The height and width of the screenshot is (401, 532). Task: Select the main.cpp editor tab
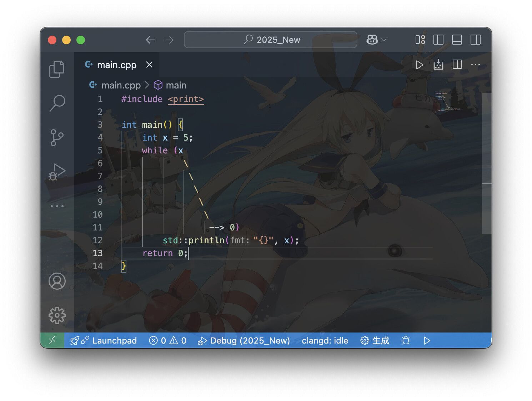pyautogui.click(x=117, y=65)
